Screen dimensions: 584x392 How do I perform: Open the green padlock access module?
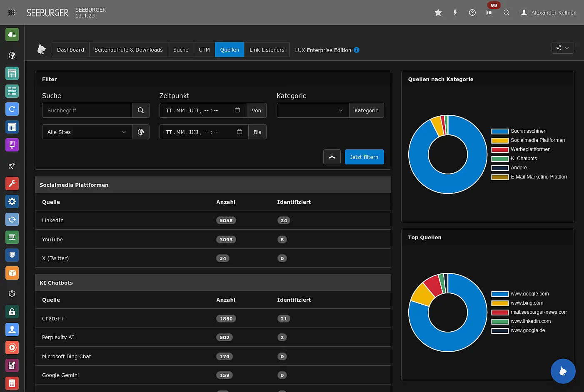coord(12,312)
